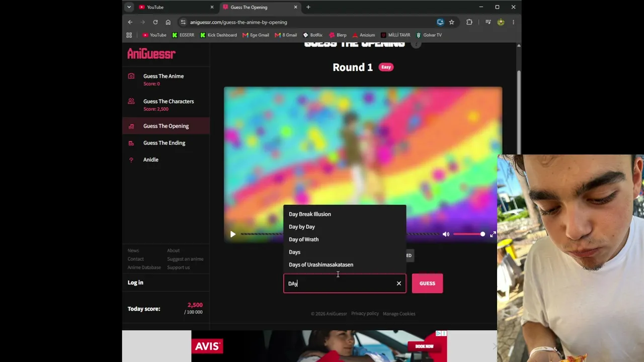The height and width of the screenshot is (362, 644).
Task: Open the MİLLİ TAVIR bookmark
Action: click(x=395, y=35)
